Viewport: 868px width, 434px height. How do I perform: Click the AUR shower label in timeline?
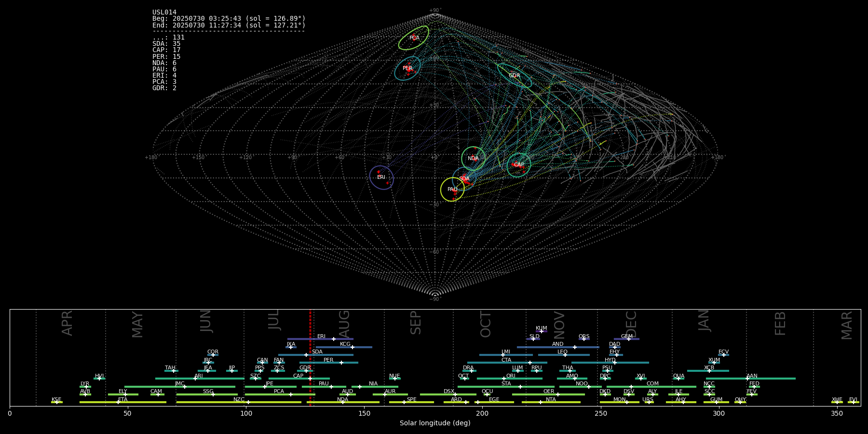point(390,392)
